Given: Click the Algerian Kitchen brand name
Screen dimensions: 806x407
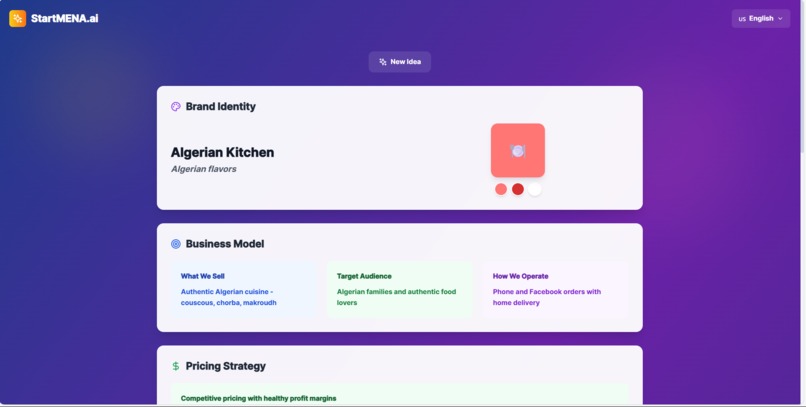Looking at the screenshot, I should click(x=222, y=152).
